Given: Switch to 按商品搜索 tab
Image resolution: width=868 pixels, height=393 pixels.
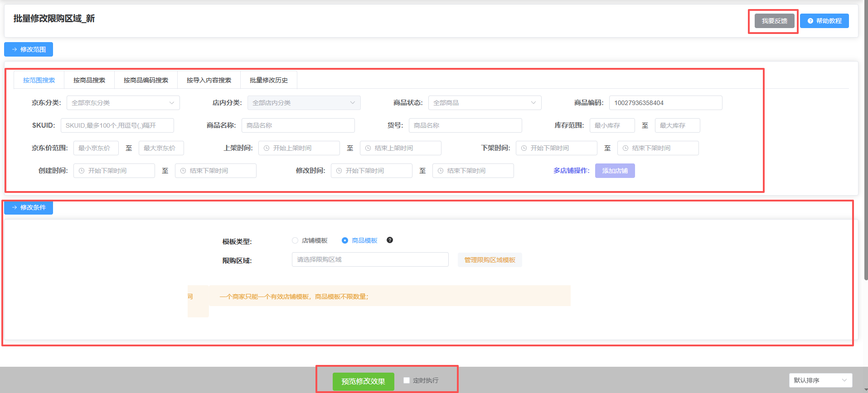Looking at the screenshot, I should pos(89,80).
